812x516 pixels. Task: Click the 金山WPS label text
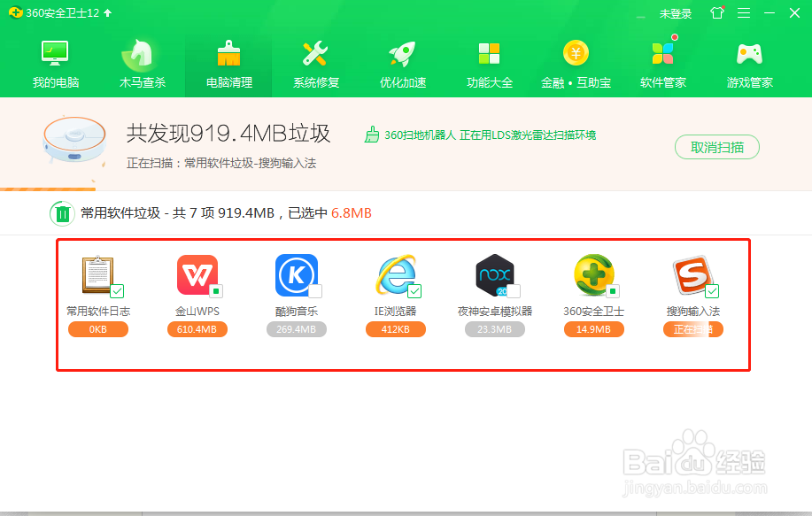pyautogui.click(x=197, y=311)
